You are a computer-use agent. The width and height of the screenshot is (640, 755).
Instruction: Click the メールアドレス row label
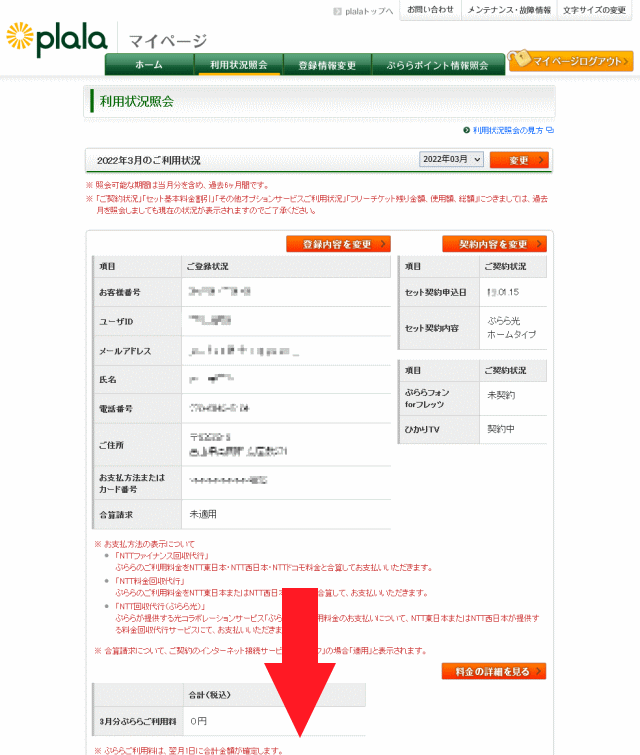click(125, 351)
